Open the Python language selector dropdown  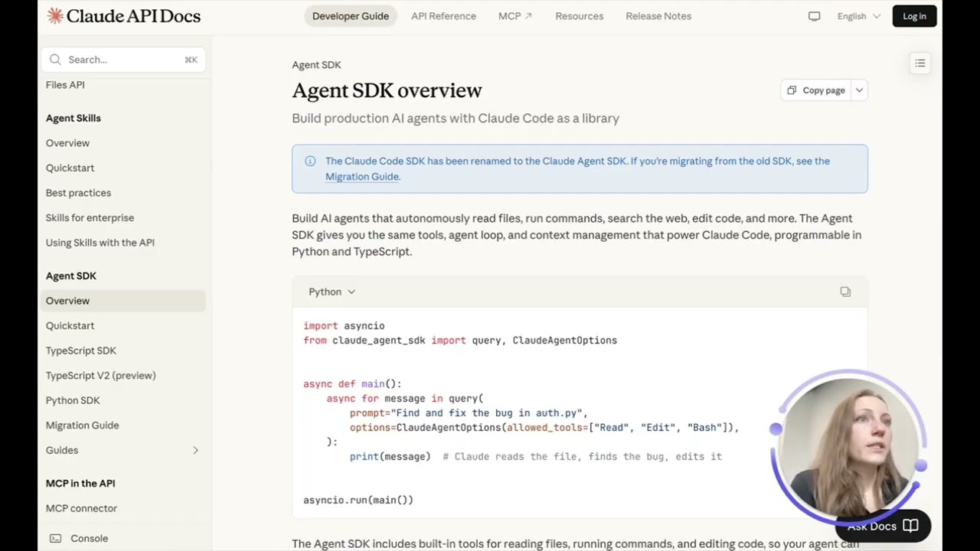click(332, 292)
